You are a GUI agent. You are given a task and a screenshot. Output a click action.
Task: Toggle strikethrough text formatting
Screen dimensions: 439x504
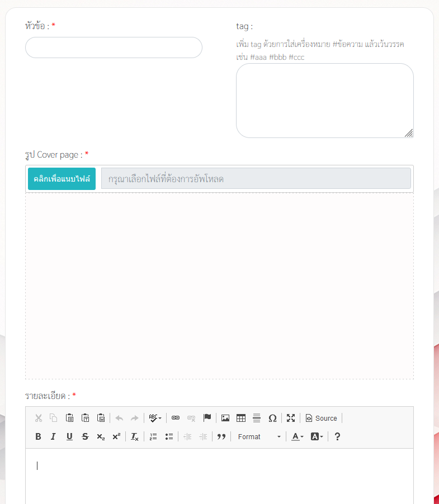tap(85, 436)
